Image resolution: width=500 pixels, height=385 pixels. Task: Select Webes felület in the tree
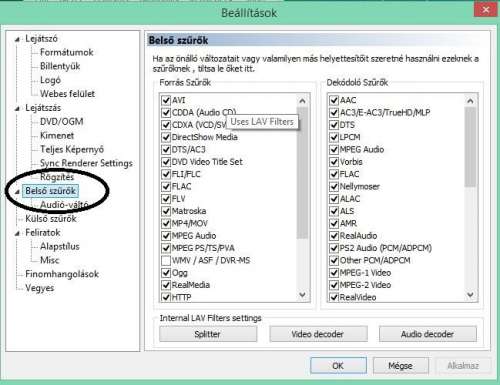point(67,94)
